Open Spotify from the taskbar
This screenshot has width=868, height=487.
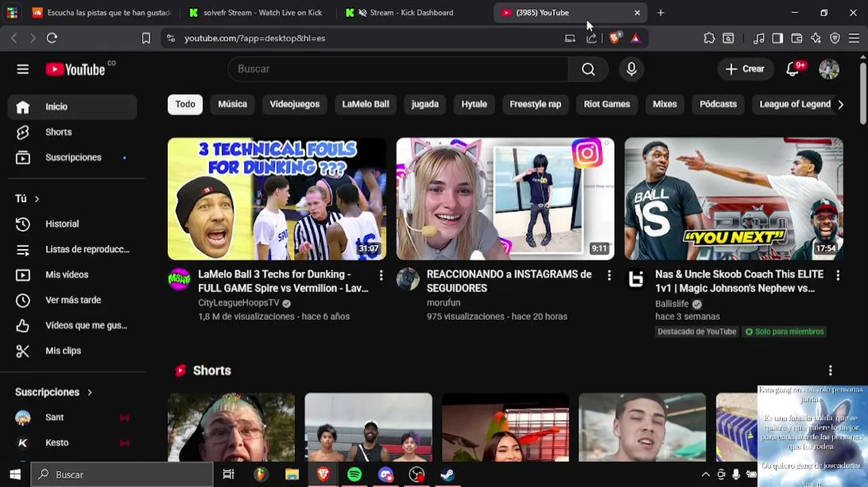click(x=354, y=475)
